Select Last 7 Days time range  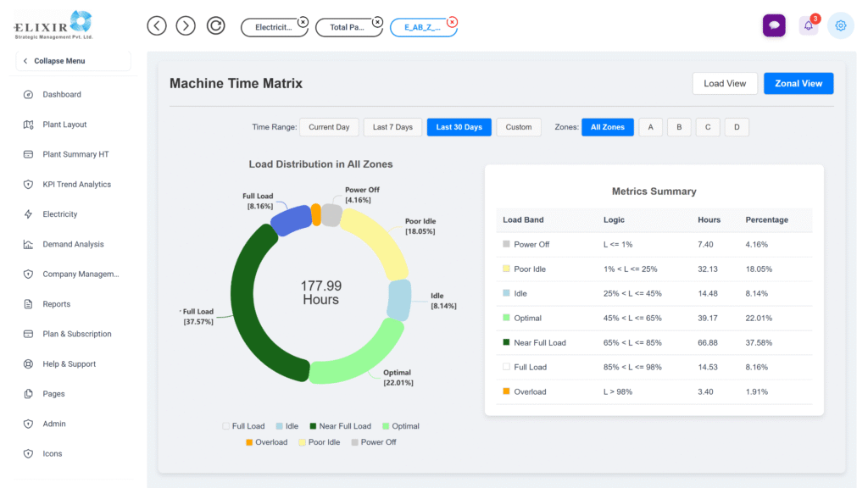[x=392, y=127]
